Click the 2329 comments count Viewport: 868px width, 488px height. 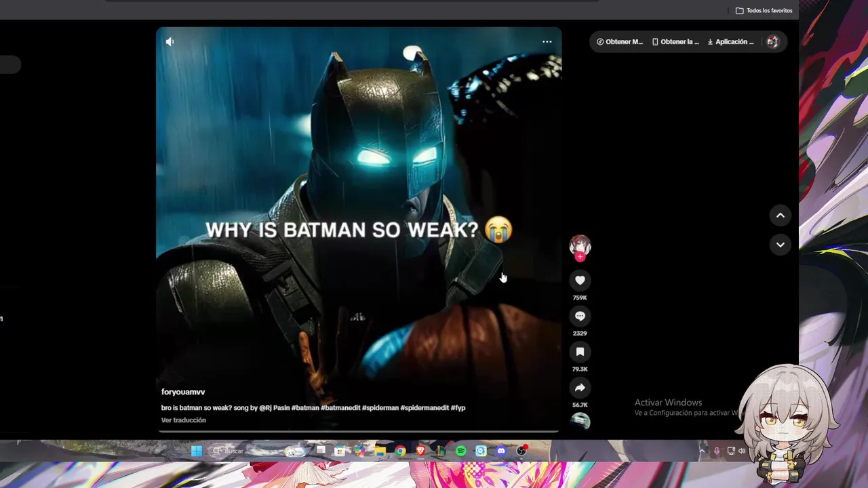[x=580, y=333]
